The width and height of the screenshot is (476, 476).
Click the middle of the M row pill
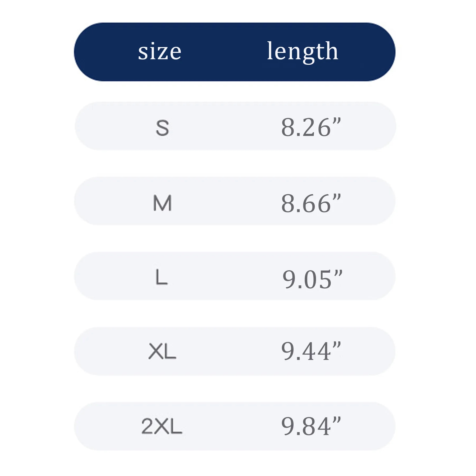[x=235, y=201]
